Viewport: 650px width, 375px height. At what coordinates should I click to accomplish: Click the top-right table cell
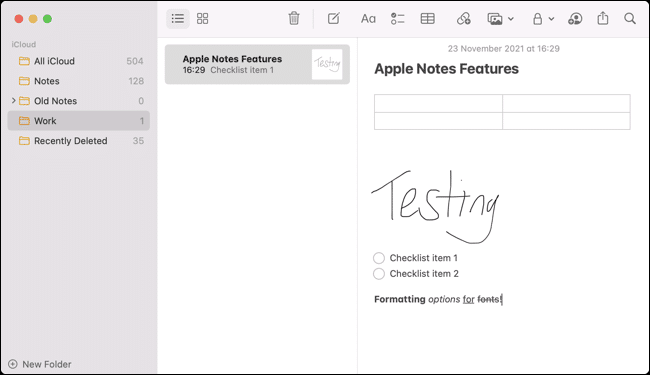[566, 104]
